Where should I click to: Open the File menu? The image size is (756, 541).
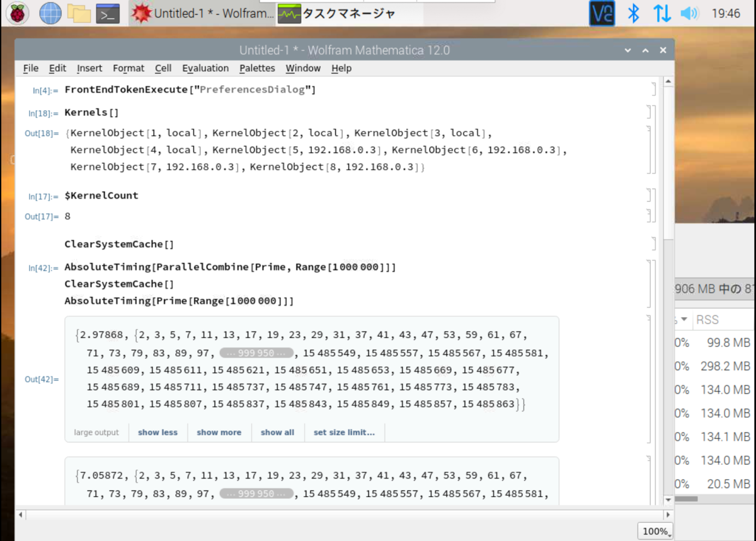[30, 68]
